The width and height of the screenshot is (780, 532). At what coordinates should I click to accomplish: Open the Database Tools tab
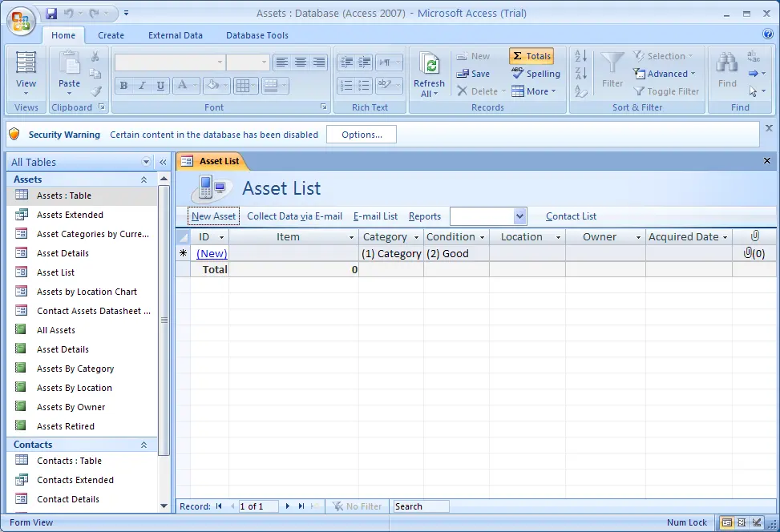257,35
